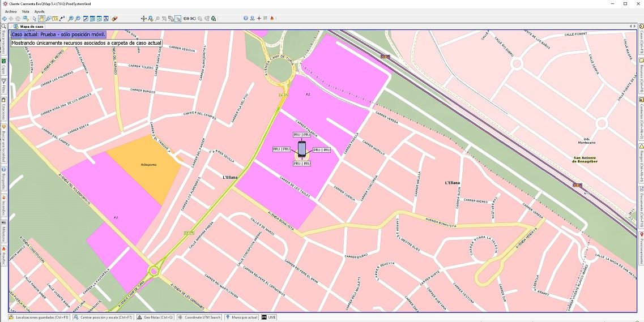Image resolution: width=644 pixels, height=322 pixels.
Task: Click the flame icon in toolbar
Action: click(272, 19)
